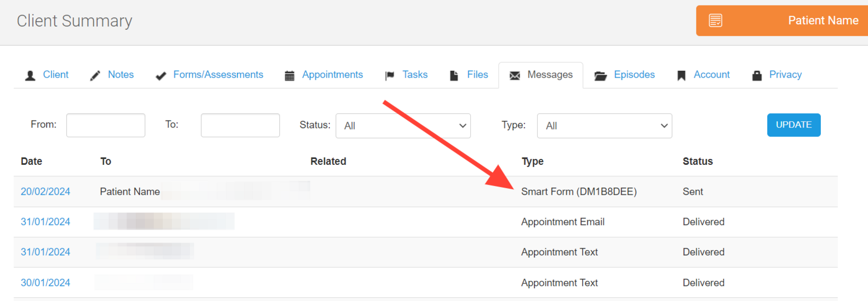This screenshot has height=301, width=868.
Task: Click the Related column header
Action: tap(328, 161)
